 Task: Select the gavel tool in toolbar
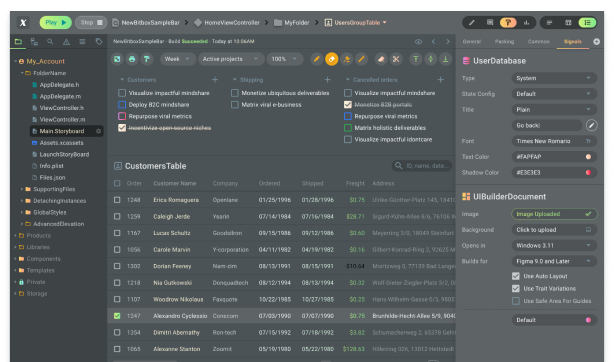tap(347, 59)
